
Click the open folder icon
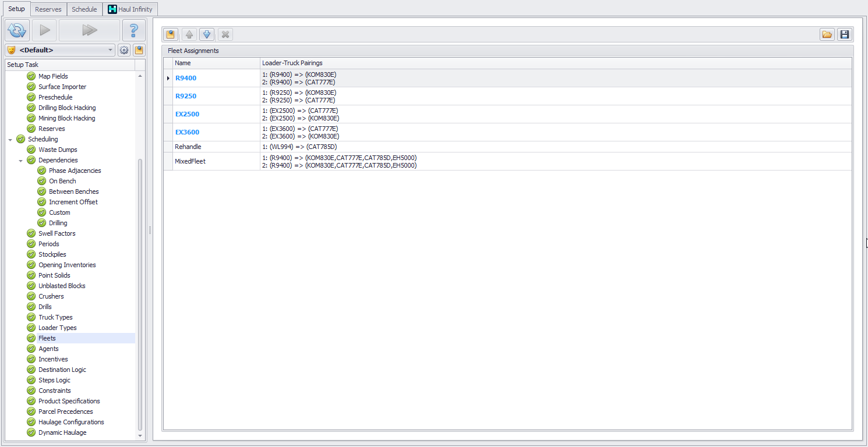827,34
